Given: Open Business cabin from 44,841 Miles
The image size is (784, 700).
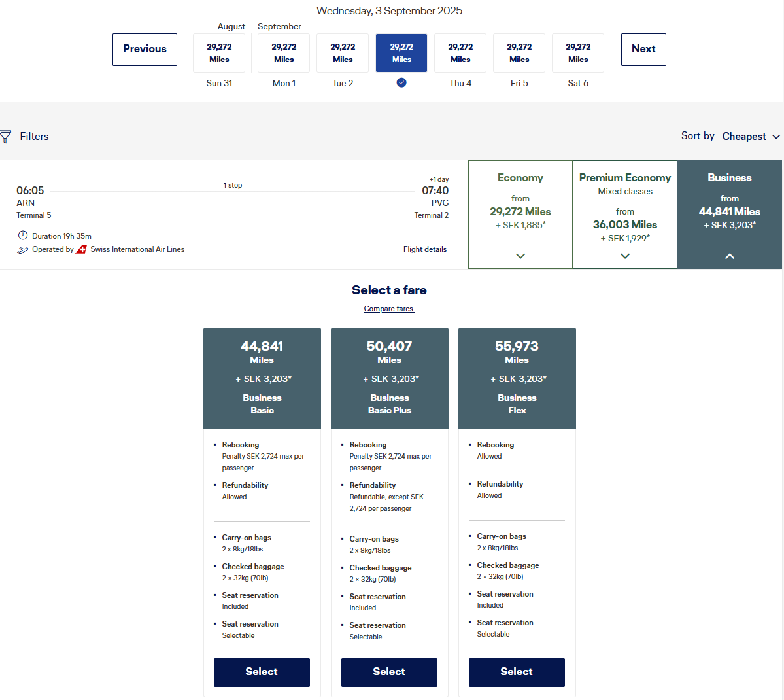Looking at the screenshot, I should click(730, 215).
